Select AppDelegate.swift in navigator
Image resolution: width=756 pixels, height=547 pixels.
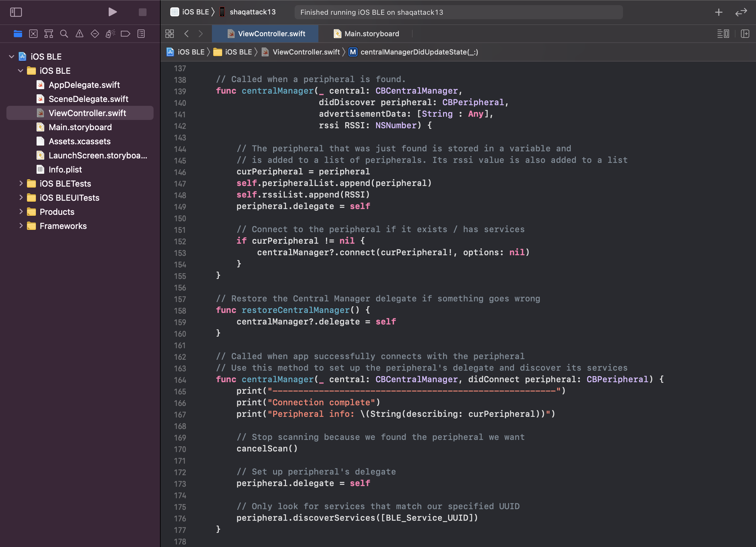[x=80, y=85]
